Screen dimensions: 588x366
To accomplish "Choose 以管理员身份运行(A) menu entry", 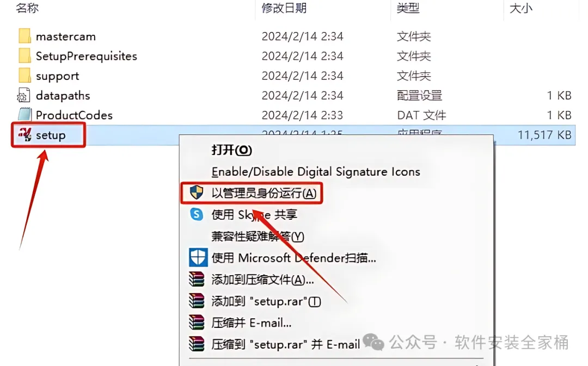I will 264,193.
